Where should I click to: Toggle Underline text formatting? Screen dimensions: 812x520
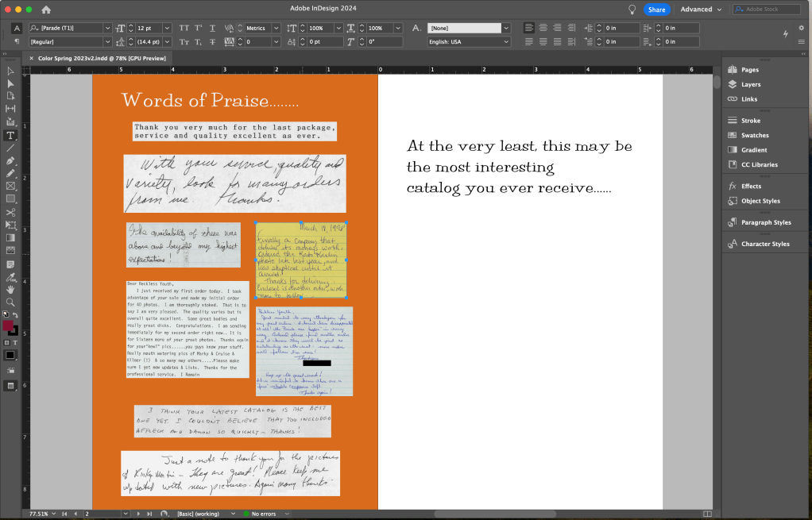[x=212, y=28]
